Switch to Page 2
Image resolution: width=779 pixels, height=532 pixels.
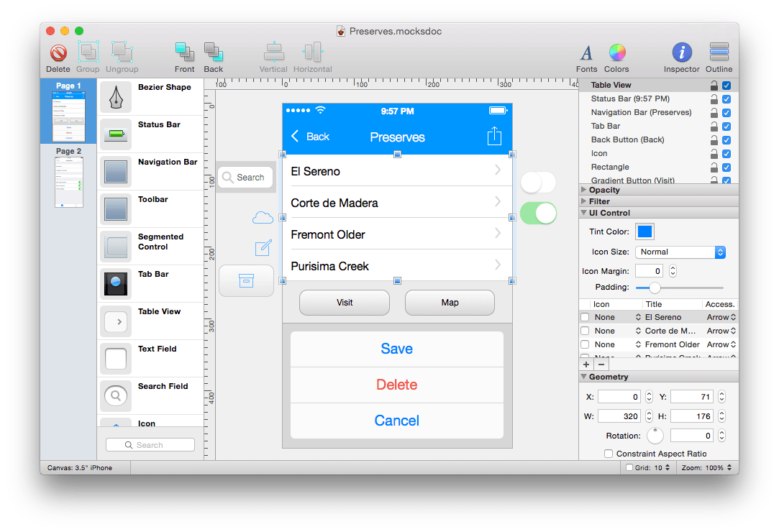point(68,180)
